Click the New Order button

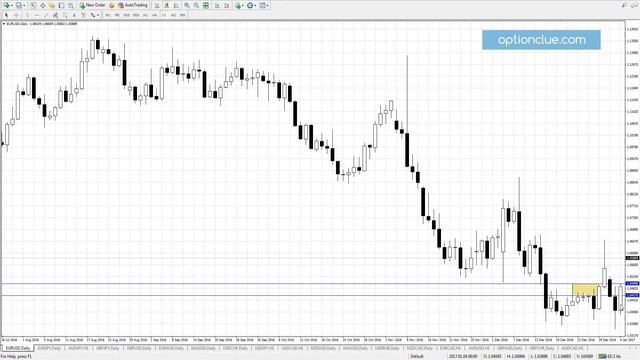92,5
